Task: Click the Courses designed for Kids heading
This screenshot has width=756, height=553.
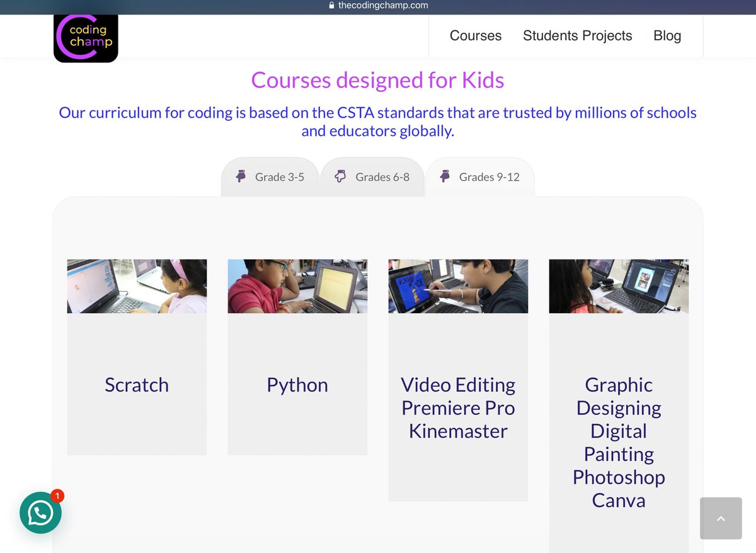Action: pyautogui.click(x=377, y=80)
